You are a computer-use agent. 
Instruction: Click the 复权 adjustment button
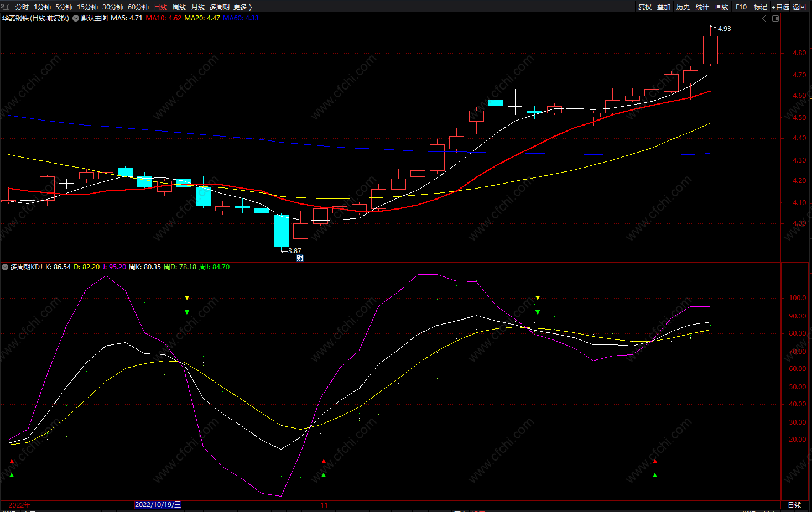click(645, 7)
